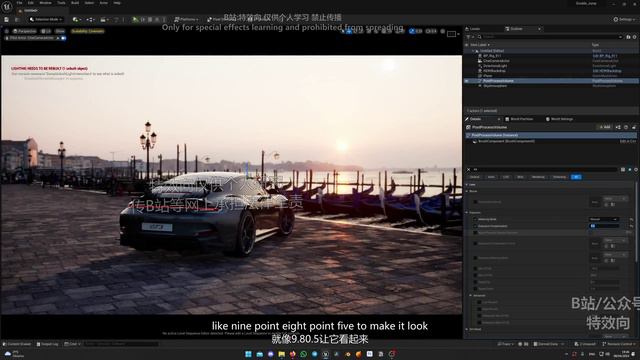Open the Content Drawer
The width and height of the screenshot is (640, 360).
coord(17,344)
